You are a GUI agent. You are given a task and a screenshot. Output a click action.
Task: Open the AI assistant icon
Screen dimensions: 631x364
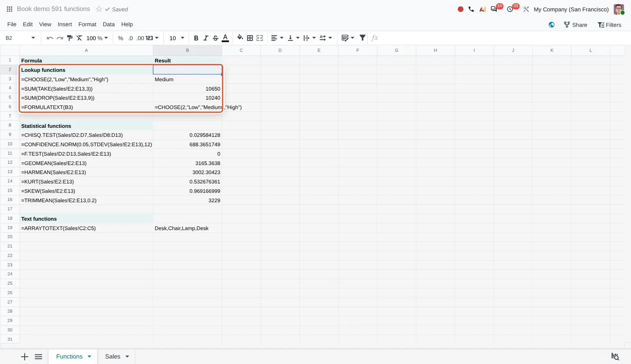pos(482,9)
